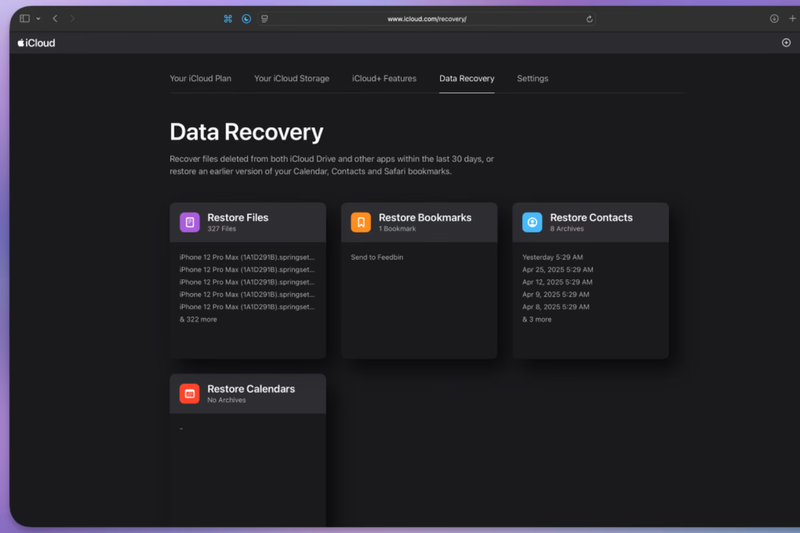
Task: Go back with the browser back arrow
Action: tap(55, 19)
